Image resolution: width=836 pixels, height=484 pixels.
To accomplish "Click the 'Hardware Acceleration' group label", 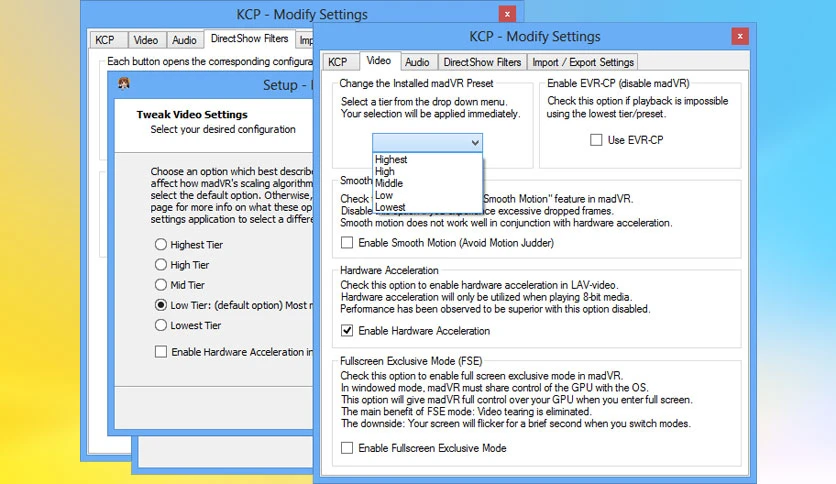I will [389, 270].
